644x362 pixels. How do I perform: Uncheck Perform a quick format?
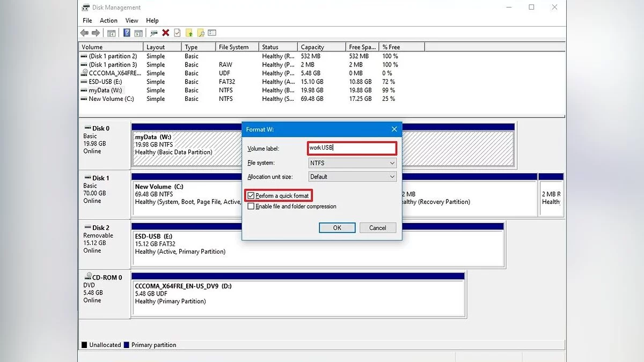[x=251, y=196]
